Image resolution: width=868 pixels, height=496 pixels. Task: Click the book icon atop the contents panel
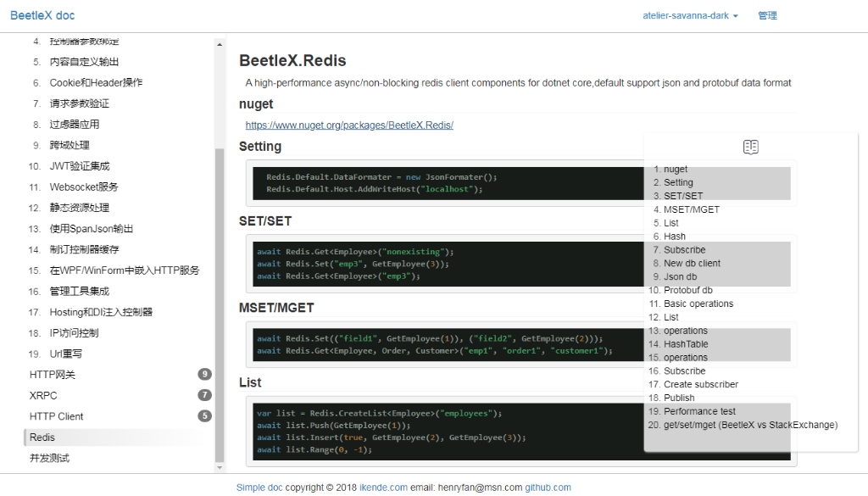750,147
